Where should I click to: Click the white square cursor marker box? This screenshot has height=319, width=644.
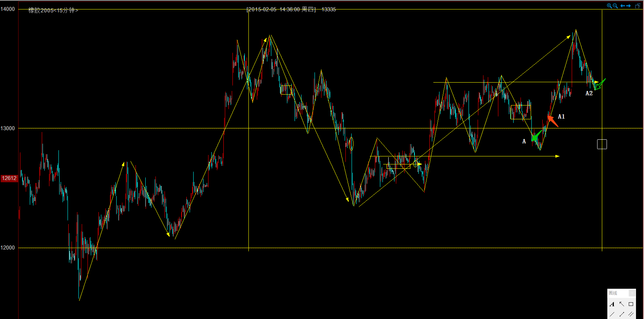click(x=602, y=144)
